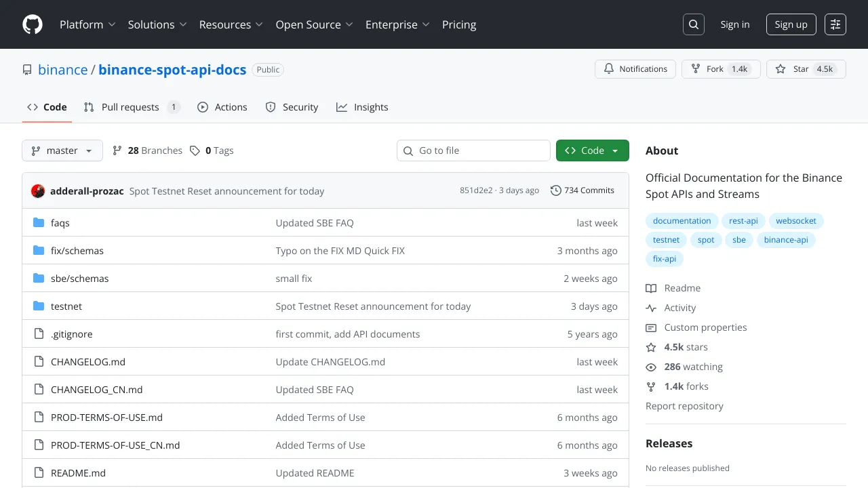Click the Notifications button
The height and width of the screenshot is (488, 868).
635,69
